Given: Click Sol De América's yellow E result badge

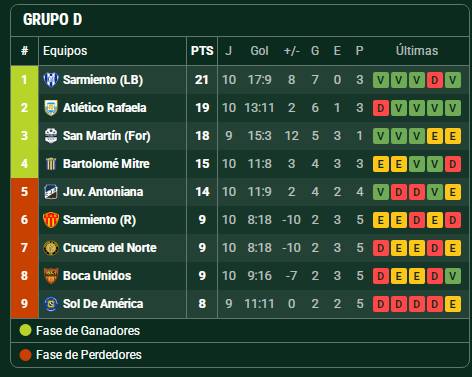Looking at the screenshot, I should tap(453, 304).
